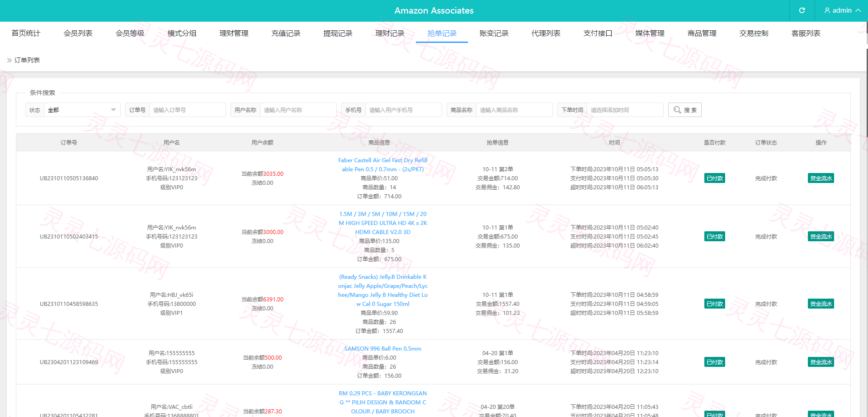
Task: Go to 代理列表 tab
Action: point(546,33)
